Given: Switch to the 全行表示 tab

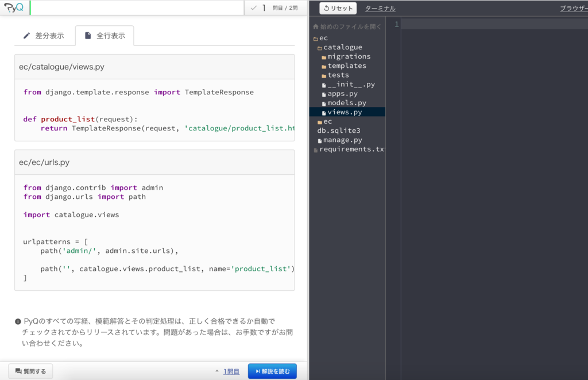Looking at the screenshot, I should pos(105,36).
